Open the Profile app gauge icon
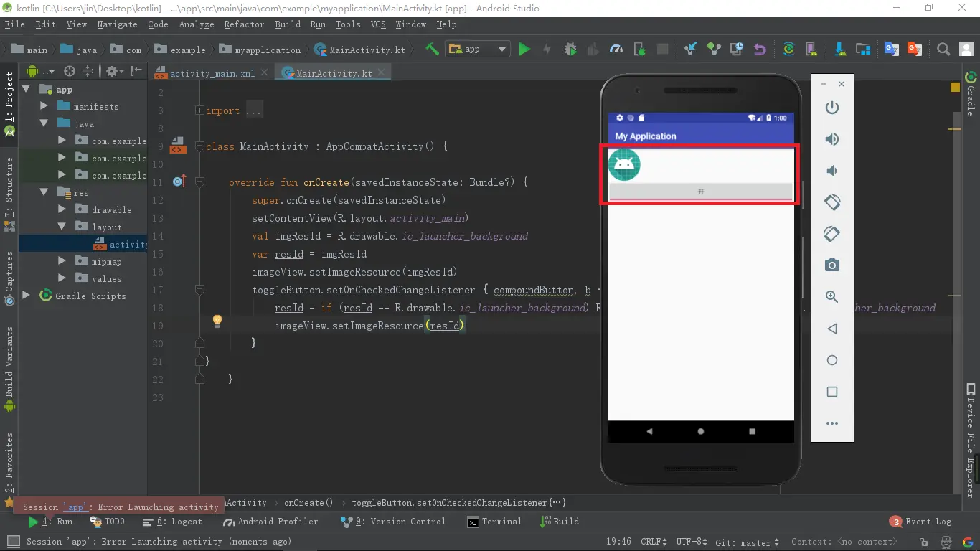 pos(616,49)
